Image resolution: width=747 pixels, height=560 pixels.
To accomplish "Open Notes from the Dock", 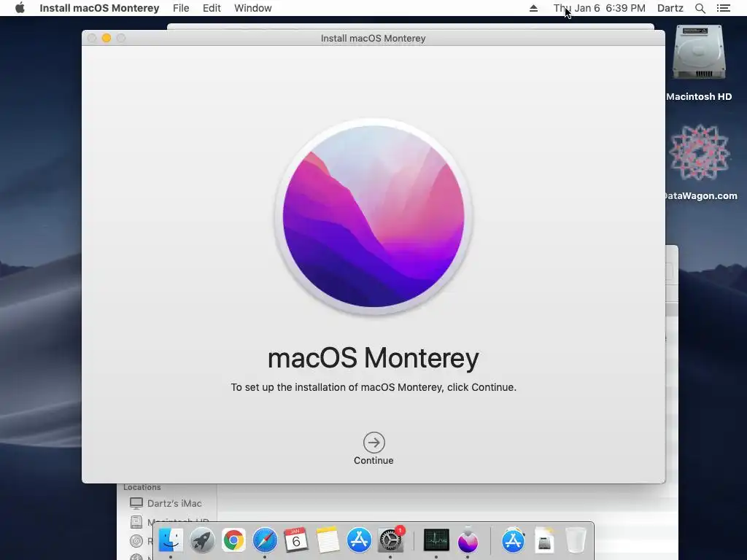I will coord(328,540).
